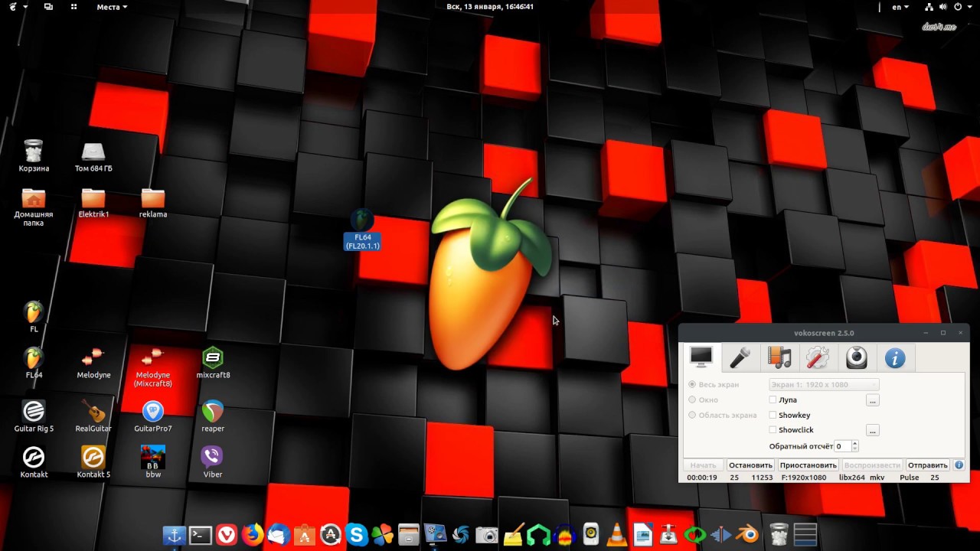Open Skype from the dock
This screenshot has width=980, height=551.
pos(356,535)
